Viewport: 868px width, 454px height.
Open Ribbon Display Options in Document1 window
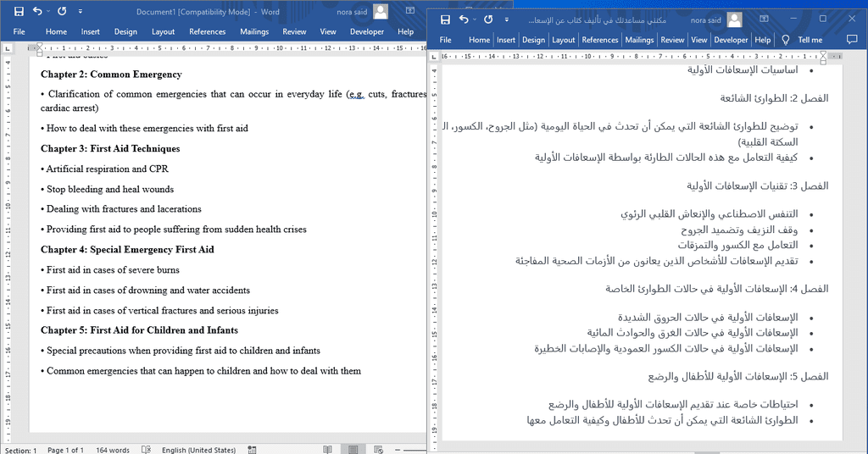coord(410,11)
